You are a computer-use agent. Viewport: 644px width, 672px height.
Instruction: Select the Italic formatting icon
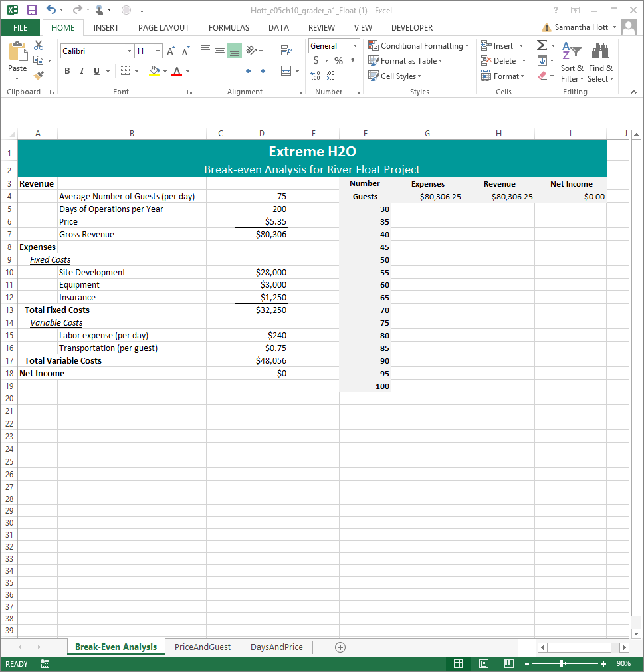point(81,70)
